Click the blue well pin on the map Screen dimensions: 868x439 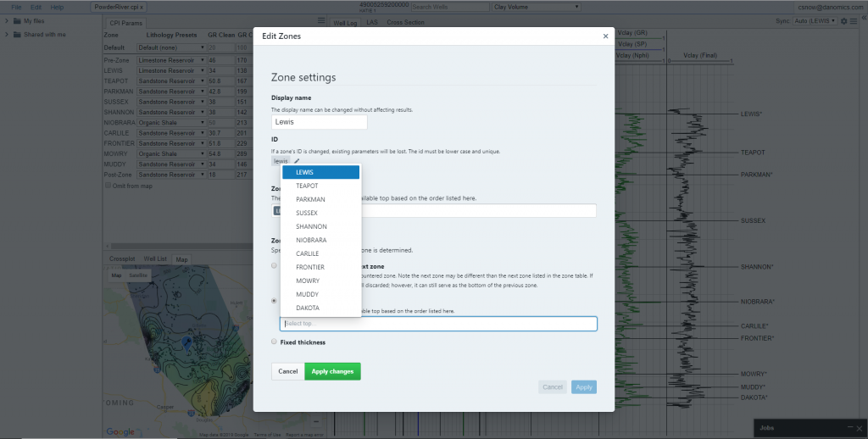(187, 343)
